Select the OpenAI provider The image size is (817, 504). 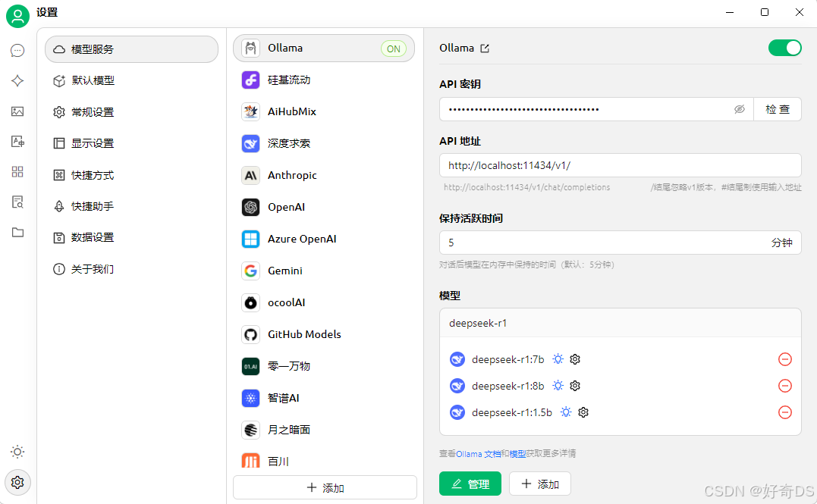pyautogui.click(x=324, y=207)
